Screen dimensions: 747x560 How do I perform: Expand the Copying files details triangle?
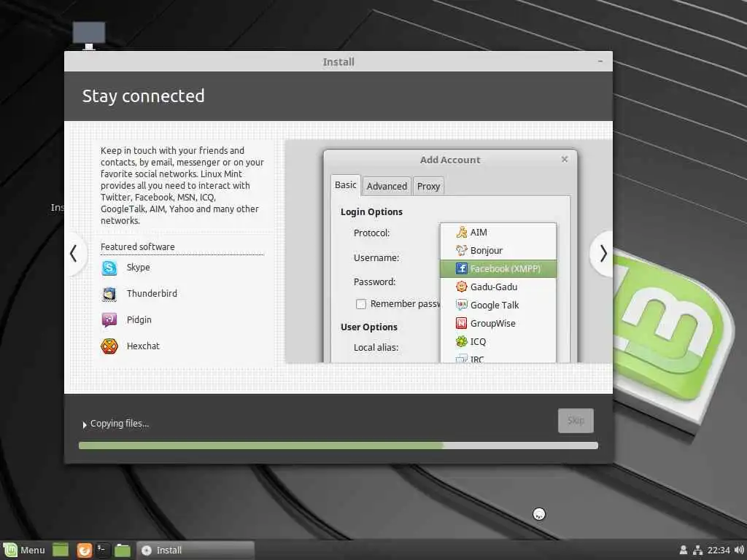85,424
